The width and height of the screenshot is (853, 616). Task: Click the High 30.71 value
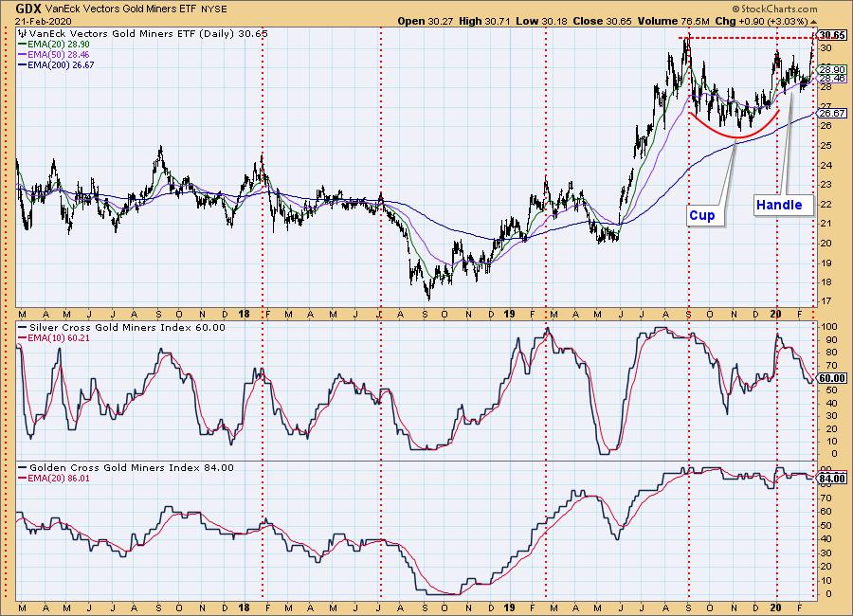pos(485,21)
